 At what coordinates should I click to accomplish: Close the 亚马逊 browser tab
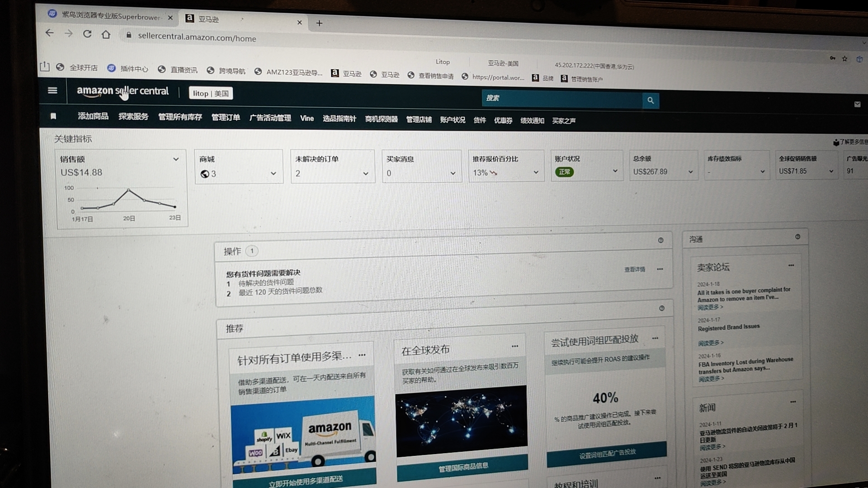pyautogui.click(x=299, y=22)
